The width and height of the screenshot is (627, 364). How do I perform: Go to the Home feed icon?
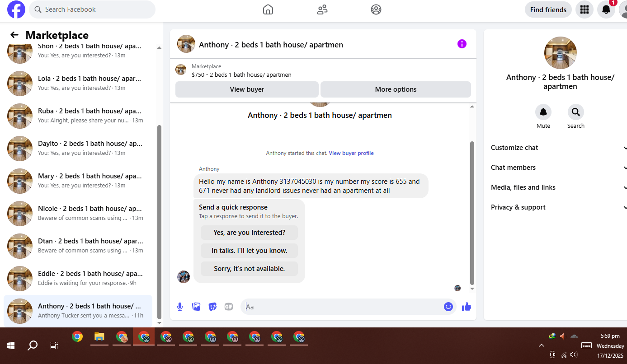pos(268,9)
